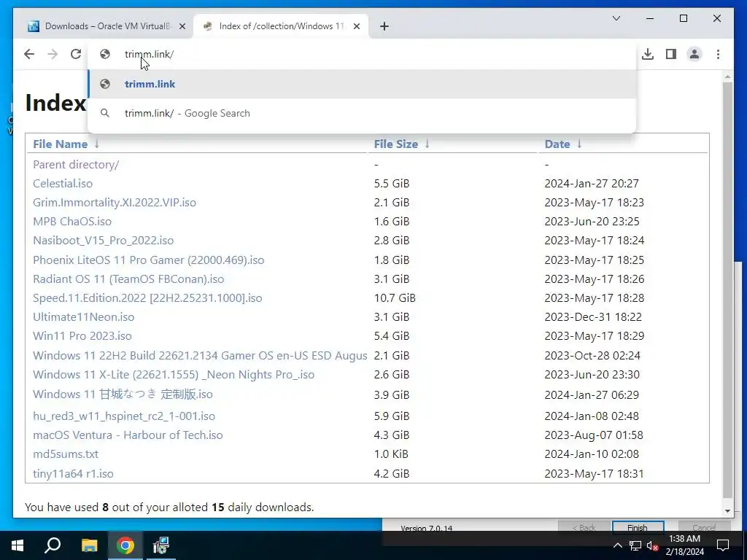The image size is (747, 560).
Task: Click the arrow beside File Name header
Action: point(97,144)
